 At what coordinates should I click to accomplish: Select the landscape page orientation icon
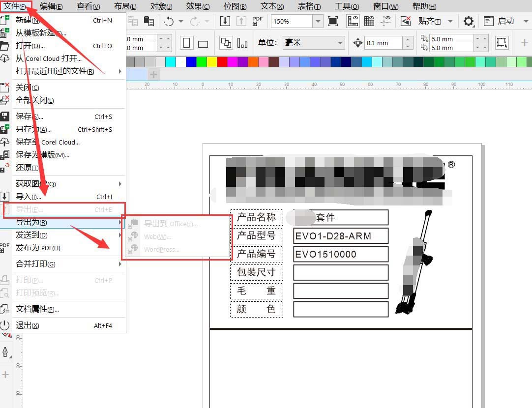pyautogui.click(x=203, y=43)
